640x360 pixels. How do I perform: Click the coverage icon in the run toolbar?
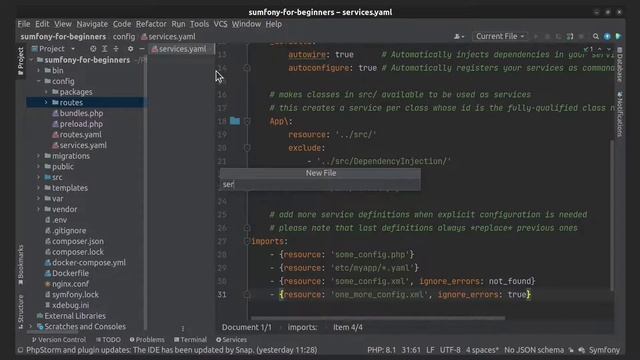pyautogui.click(x=559, y=36)
